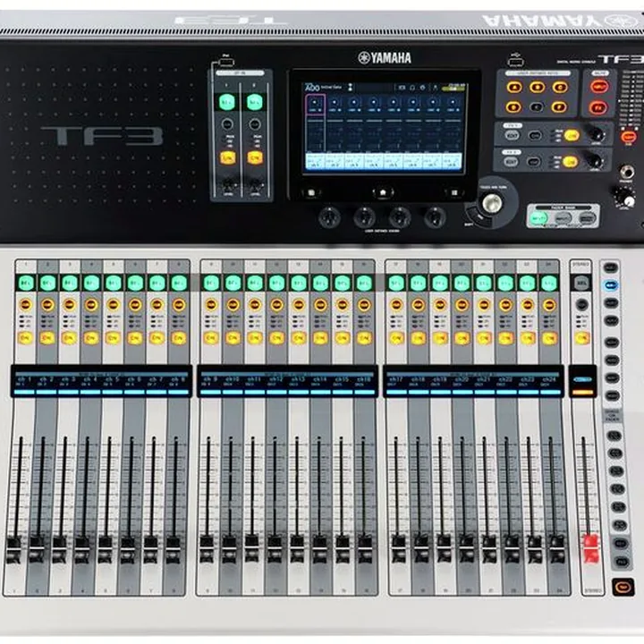Toggle ST IN 2 yellow ON key
The height and width of the screenshot is (644, 644).
tap(254, 157)
